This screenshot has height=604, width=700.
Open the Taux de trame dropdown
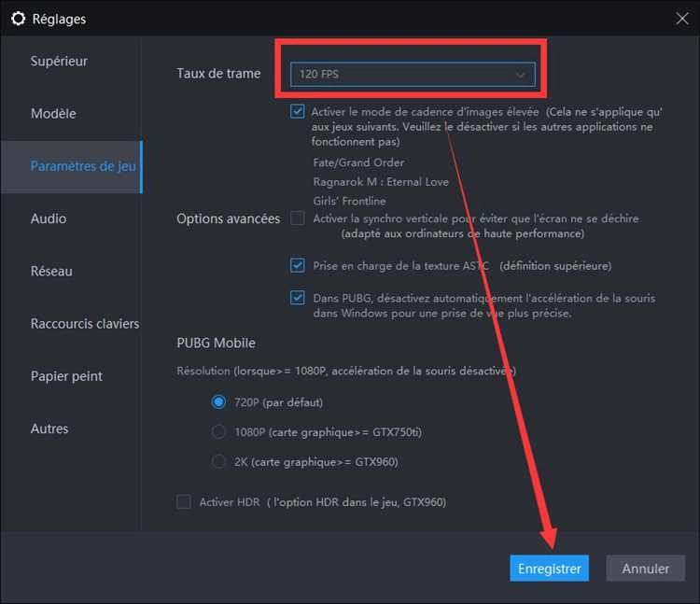413,74
